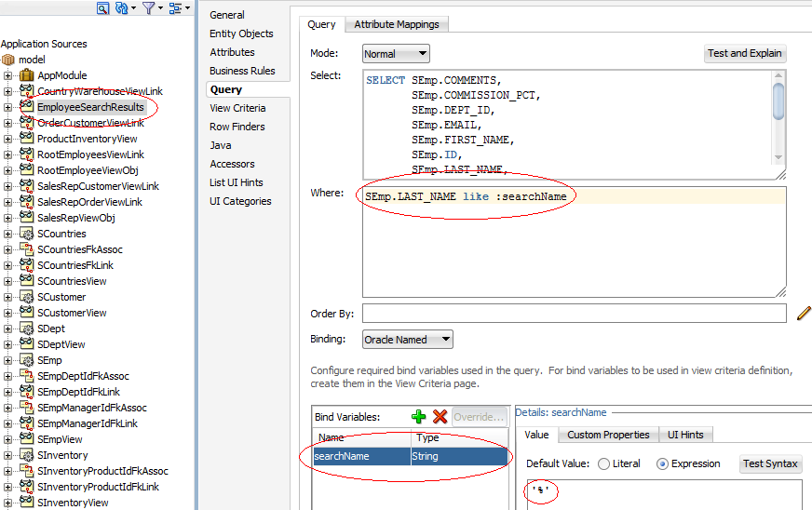
Task: Click the SInventoryProductIdFkAssoc icon
Action: [x=26, y=471]
